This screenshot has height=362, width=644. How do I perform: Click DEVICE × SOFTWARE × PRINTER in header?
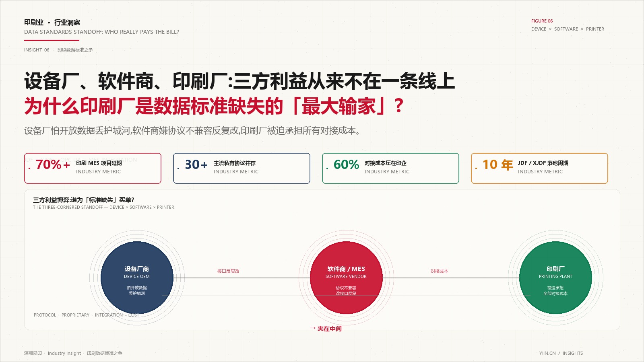click(568, 29)
